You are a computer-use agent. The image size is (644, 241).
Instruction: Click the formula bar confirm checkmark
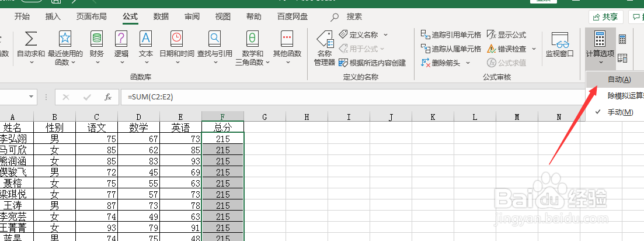click(86, 97)
